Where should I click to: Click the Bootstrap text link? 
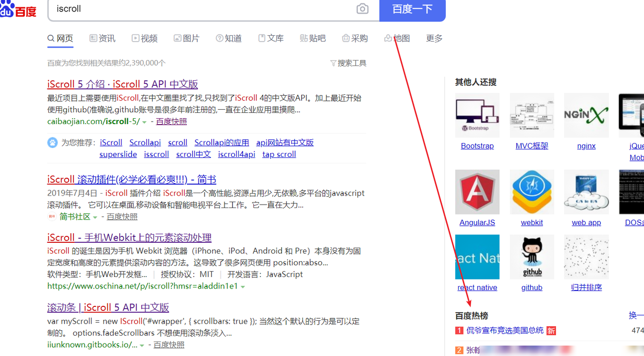[477, 146]
